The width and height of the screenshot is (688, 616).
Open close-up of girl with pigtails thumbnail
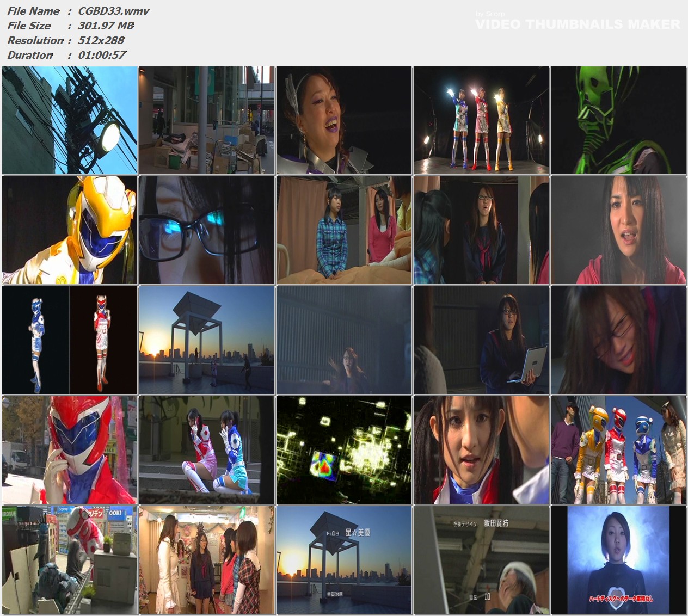pos(481,450)
